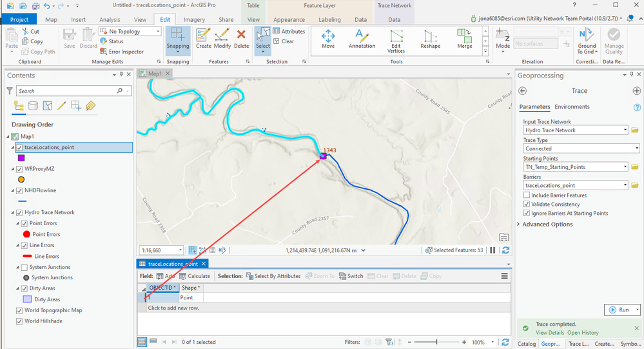
Task: Click table zoom slider handle
Action: [436, 342]
